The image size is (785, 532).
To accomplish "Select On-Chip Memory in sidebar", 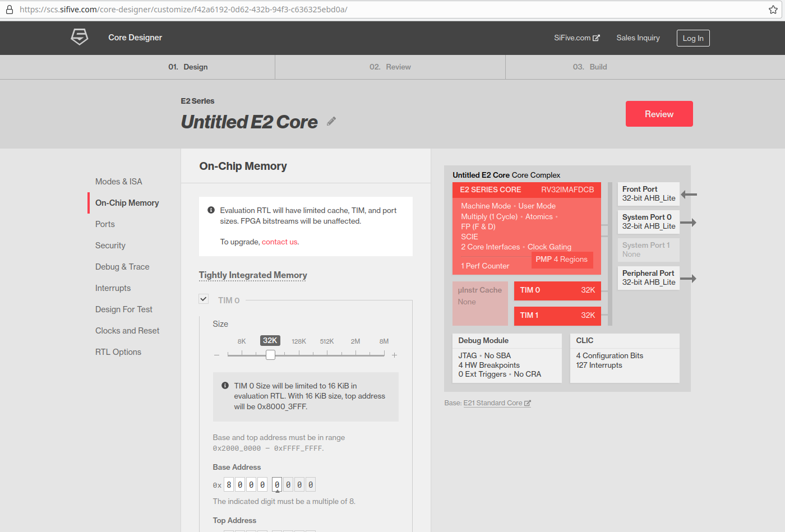I will (x=127, y=203).
